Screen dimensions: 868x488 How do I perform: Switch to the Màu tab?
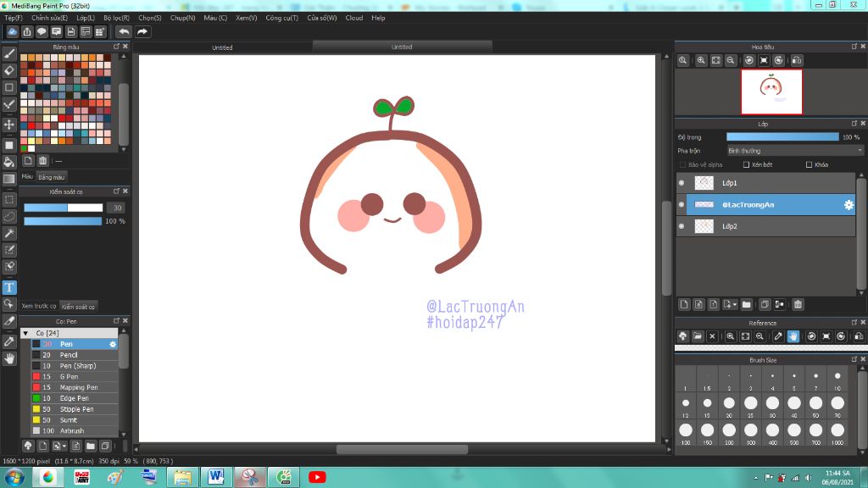click(x=27, y=176)
